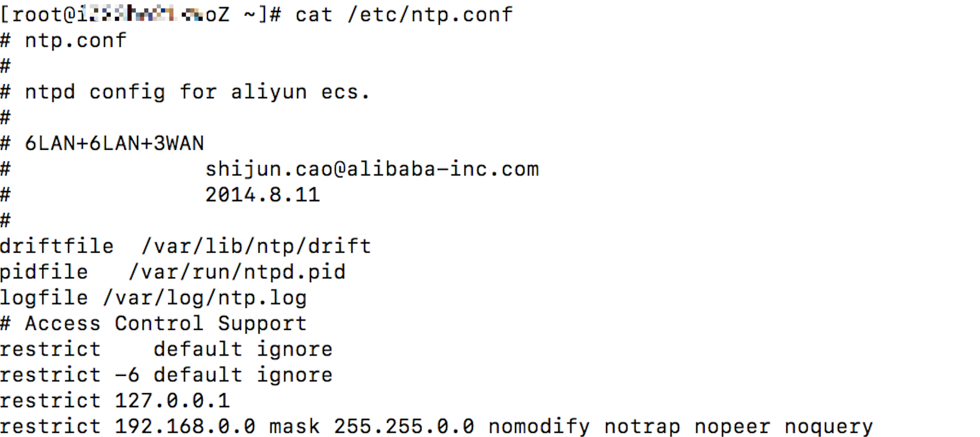Click the 'cat /etc/ntp.conf' command text
The image size is (980, 437).
[404, 15]
